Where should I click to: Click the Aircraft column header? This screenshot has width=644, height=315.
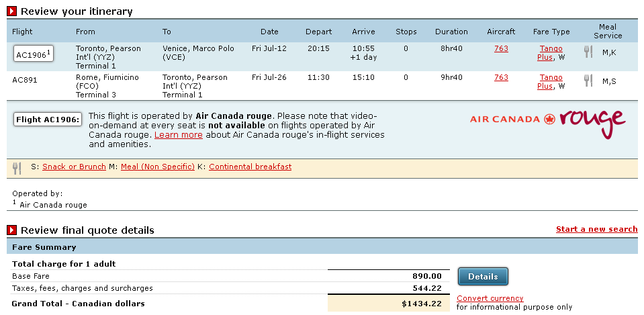coord(501,32)
